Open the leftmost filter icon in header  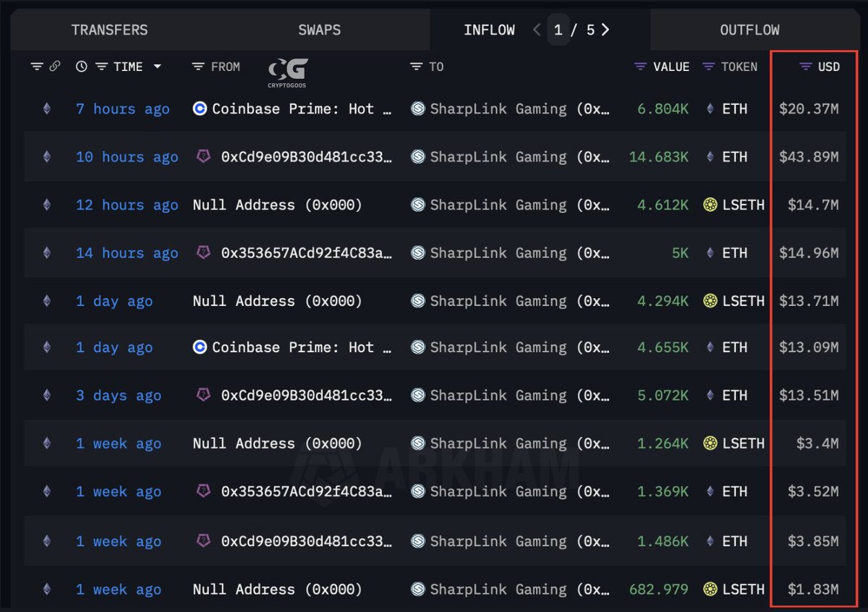point(37,67)
